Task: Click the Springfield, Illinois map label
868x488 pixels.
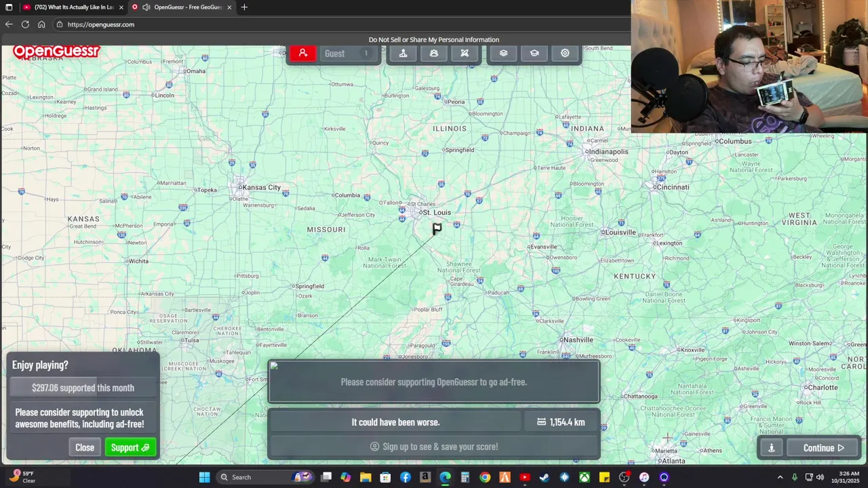Action: (460, 150)
